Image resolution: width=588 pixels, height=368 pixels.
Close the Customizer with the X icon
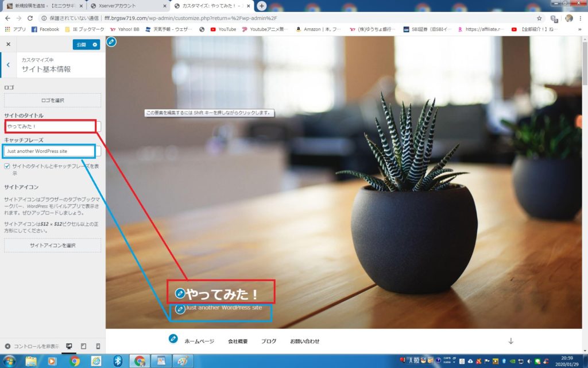[8, 44]
